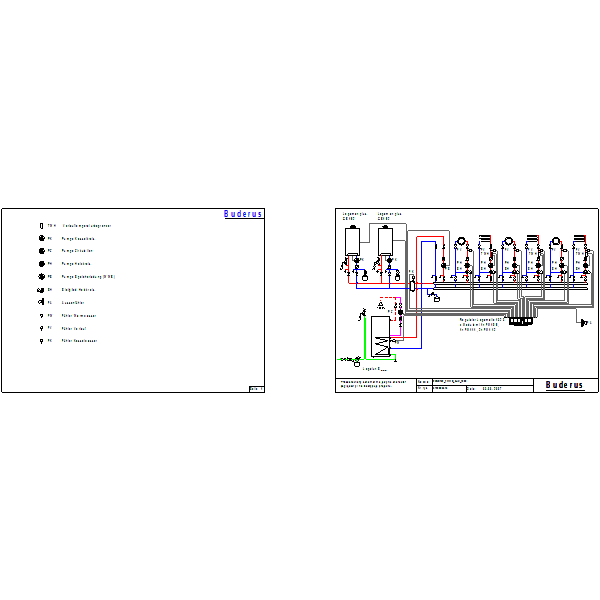
Task: Click the hydraulic separator between boilers and manifold
Action: (x=412, y=285)
